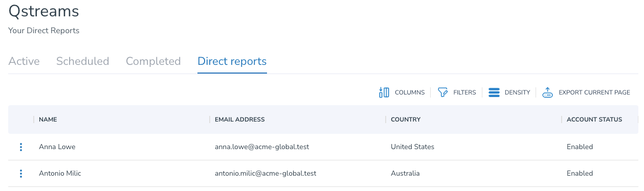Sort by the COUNTRY column header

(x=406, y=120)
